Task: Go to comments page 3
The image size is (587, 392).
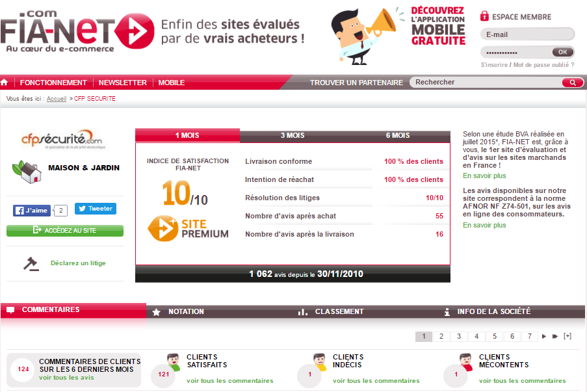Action: (x=459, y=336)
